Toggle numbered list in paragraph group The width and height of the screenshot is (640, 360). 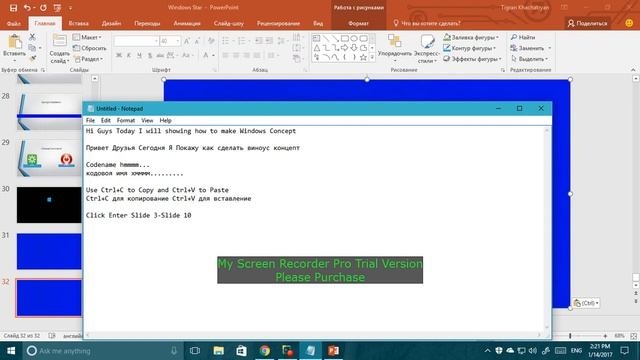[x=242, y=41]
